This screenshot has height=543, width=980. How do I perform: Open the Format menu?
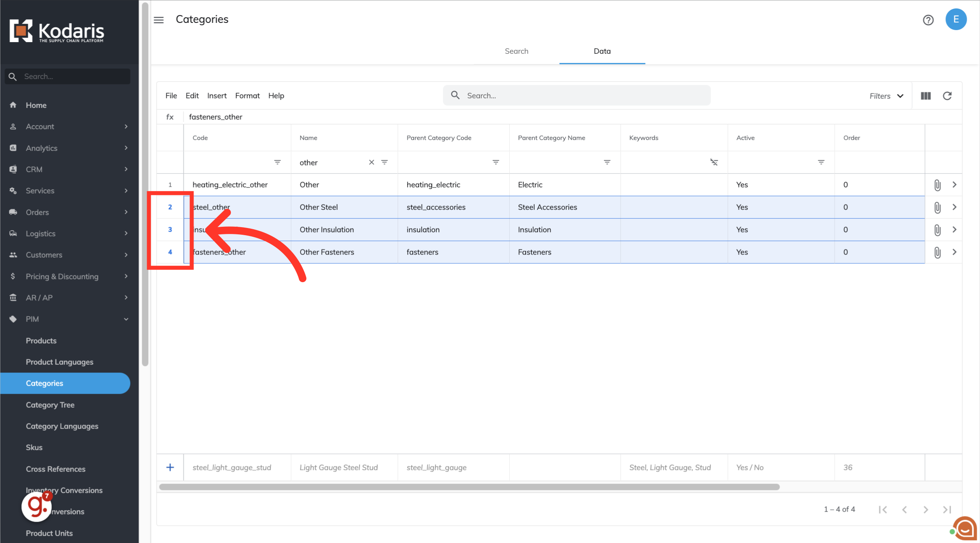[x=247, y=96]
